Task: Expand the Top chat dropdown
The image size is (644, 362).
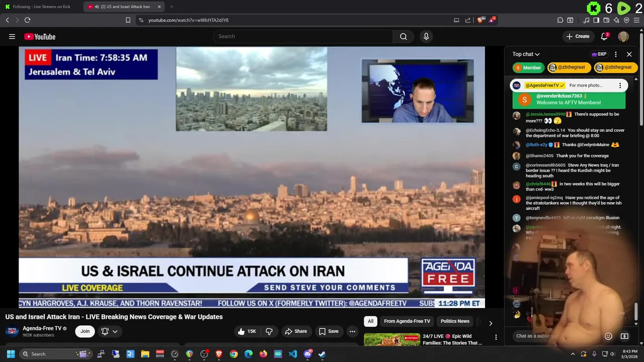Action: point(526,54)
